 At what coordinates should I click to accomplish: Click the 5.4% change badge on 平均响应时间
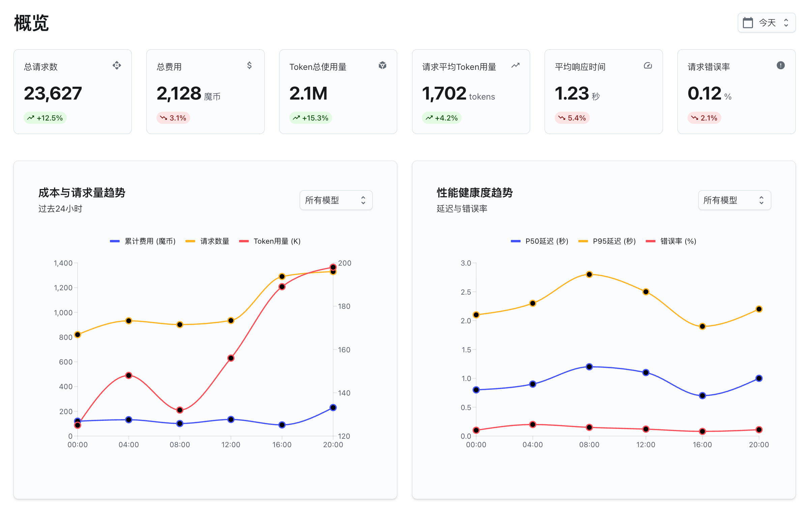[572, 118]
